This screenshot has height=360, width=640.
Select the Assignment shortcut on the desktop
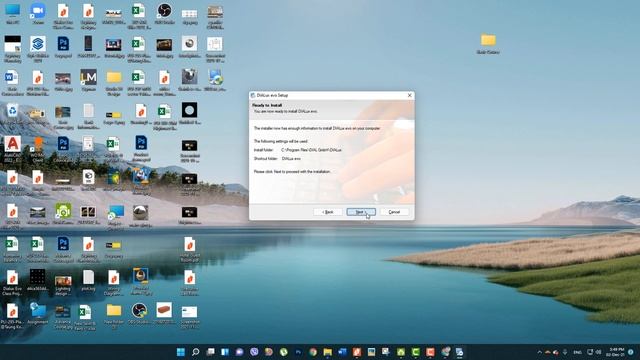tap(38, 313)
